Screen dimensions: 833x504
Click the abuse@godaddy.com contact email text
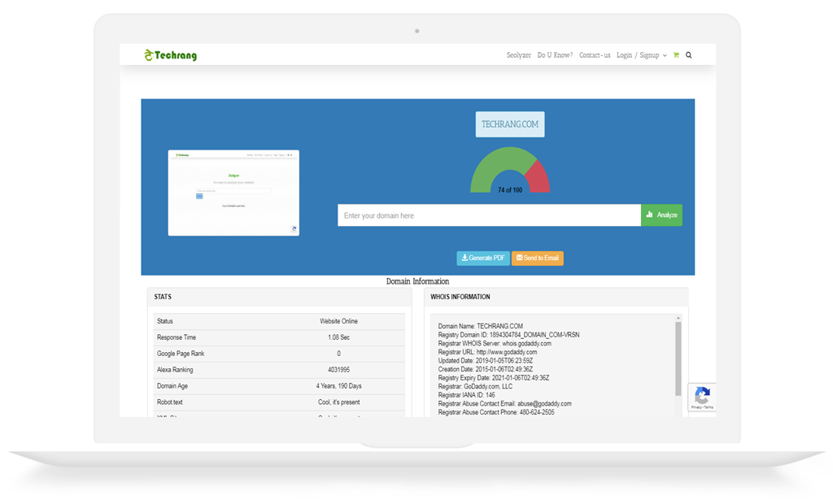tap(544, 404)
